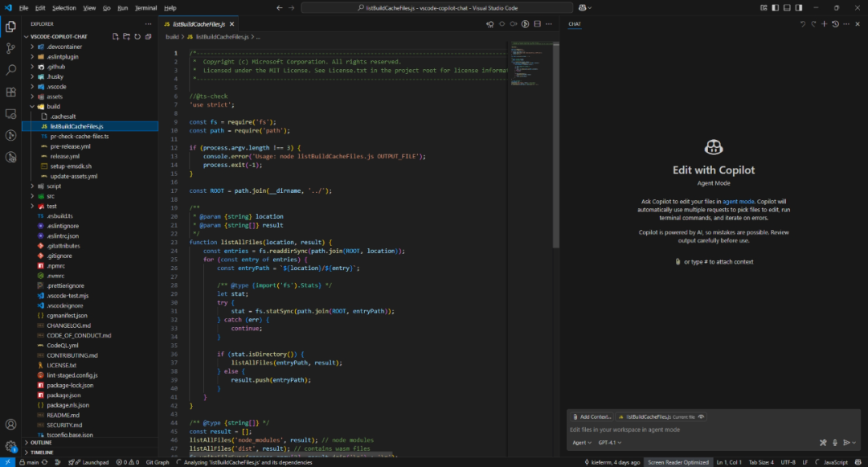Open the Selection menu
The width and height of the screenshot is (868, 467).
click(64, 8)
